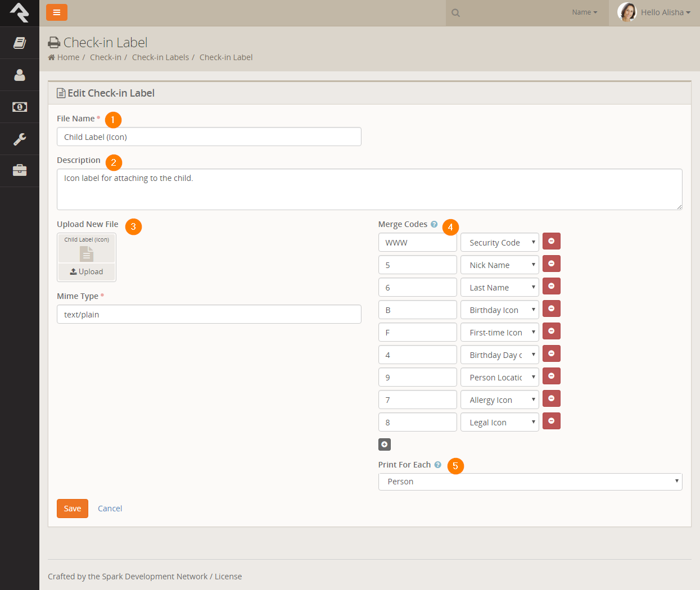Click the search magnifier icon
This screenshot has width=700, height=590.
[x=456, y=13]
